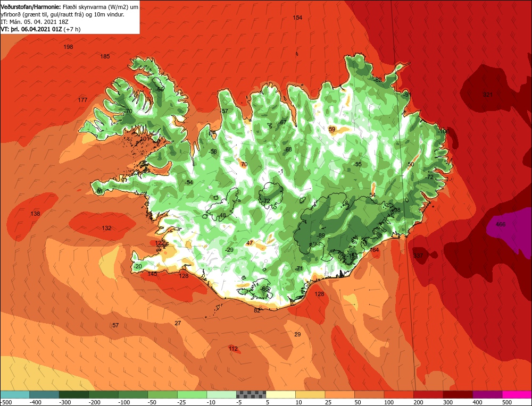Click the -300 legend scale label
The image size is (532, 406).
point(65,402)
